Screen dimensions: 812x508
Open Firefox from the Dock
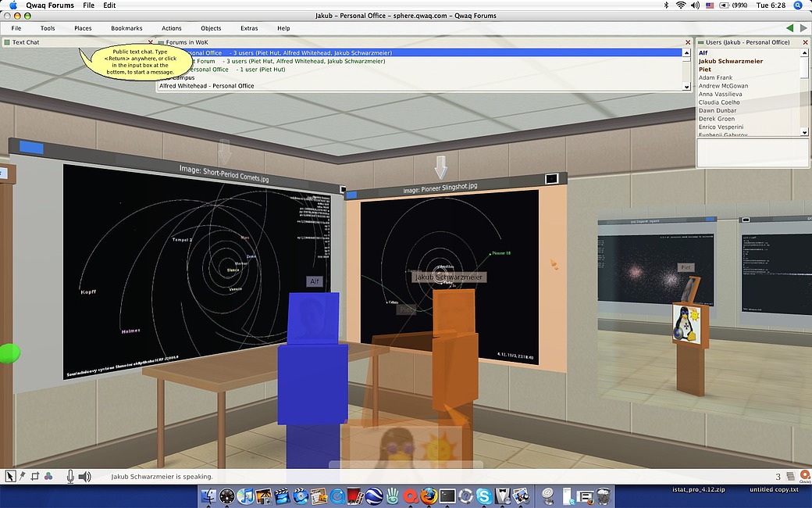tap(428, 497)
